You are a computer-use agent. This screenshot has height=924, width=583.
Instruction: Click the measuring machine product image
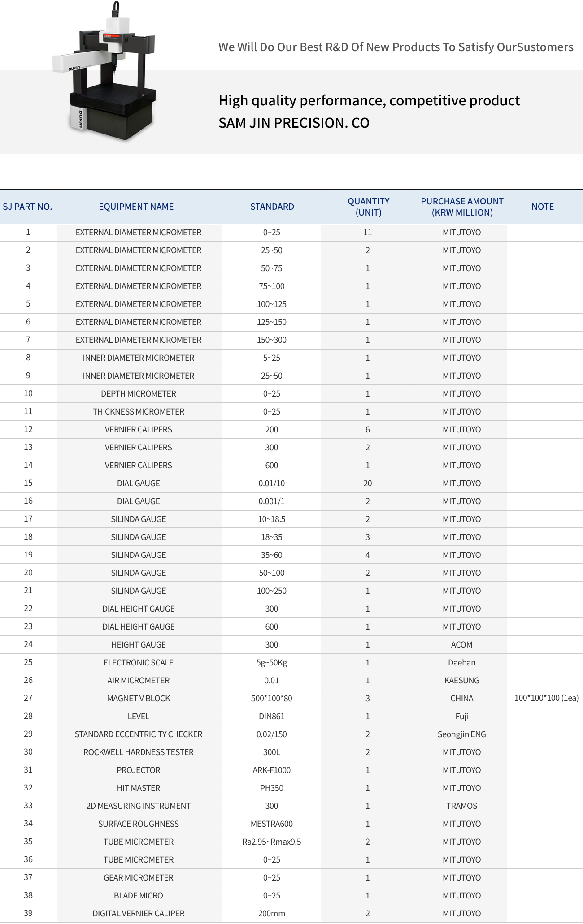(104, 71)
